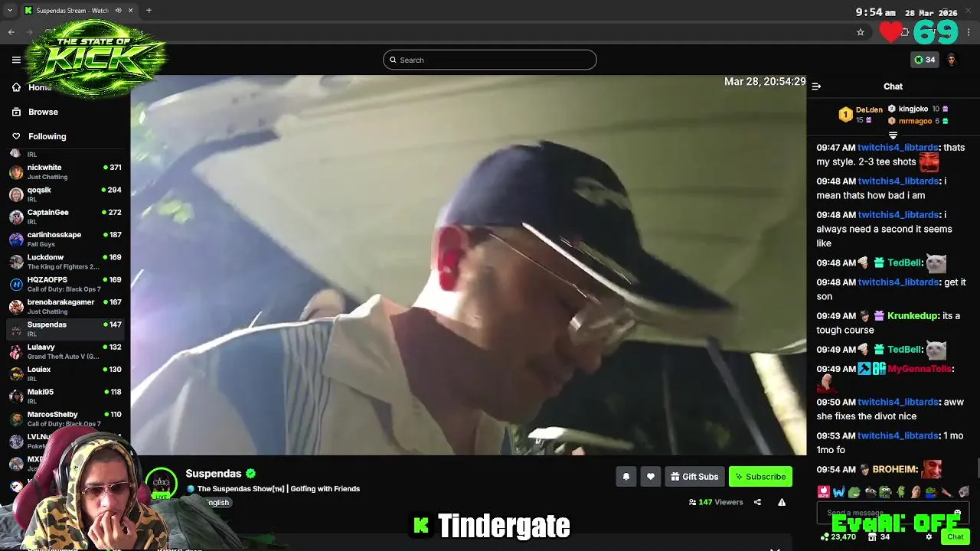Open the KICKs balance button showing 34
Viewport: 980px width, 551px height.
(x=925, y=60)
